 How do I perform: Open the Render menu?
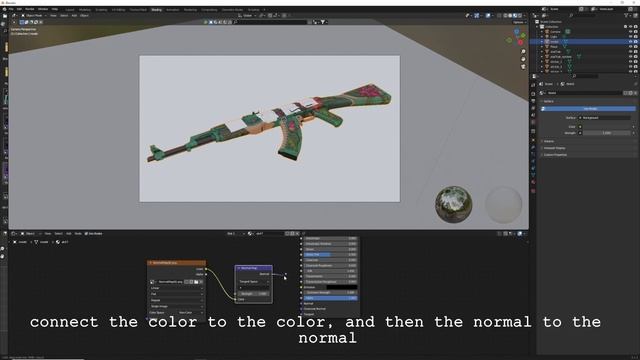(30, 9)
